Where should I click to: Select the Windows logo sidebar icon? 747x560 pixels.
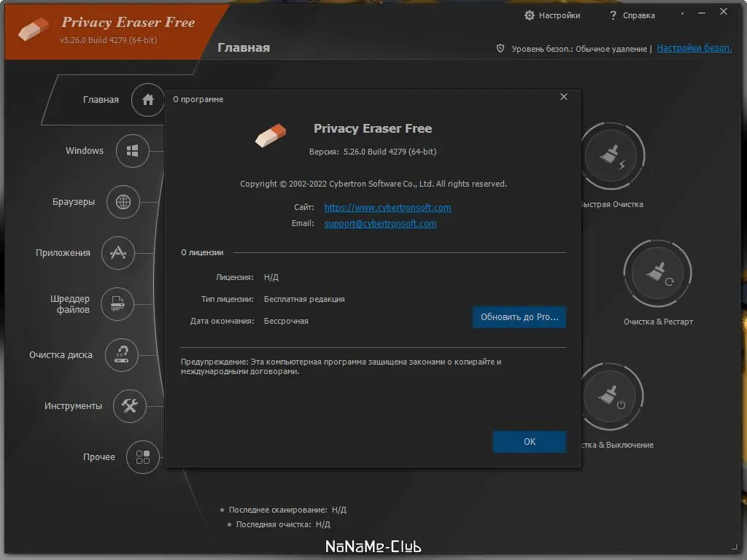(x=133, y=151)
